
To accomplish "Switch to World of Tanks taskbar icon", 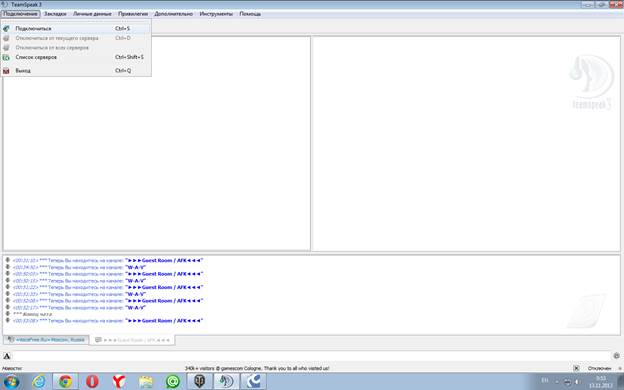I will coord(200,382).
